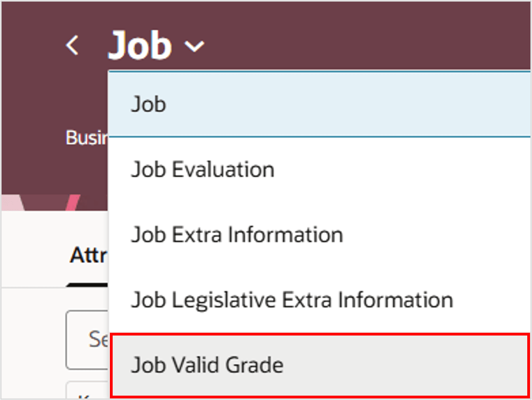This screenshot has height=400, width=532.
Task: Click the Attributes tab label
Action: [x=88, y=255]
